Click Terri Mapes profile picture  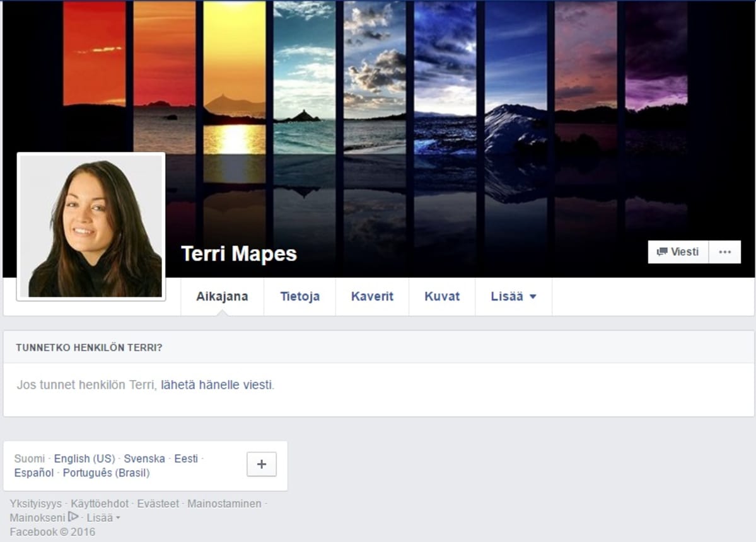91,226
